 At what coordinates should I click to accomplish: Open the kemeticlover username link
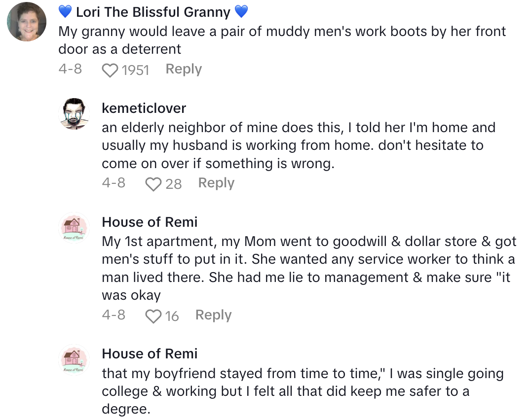pos(144,108)
